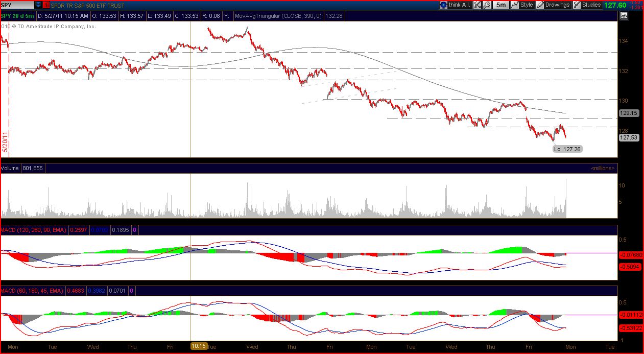Image resolution: width=644 pixels, height=354 pixels.
Task: Click the 801,656 volume value
Action: [32, 168]
